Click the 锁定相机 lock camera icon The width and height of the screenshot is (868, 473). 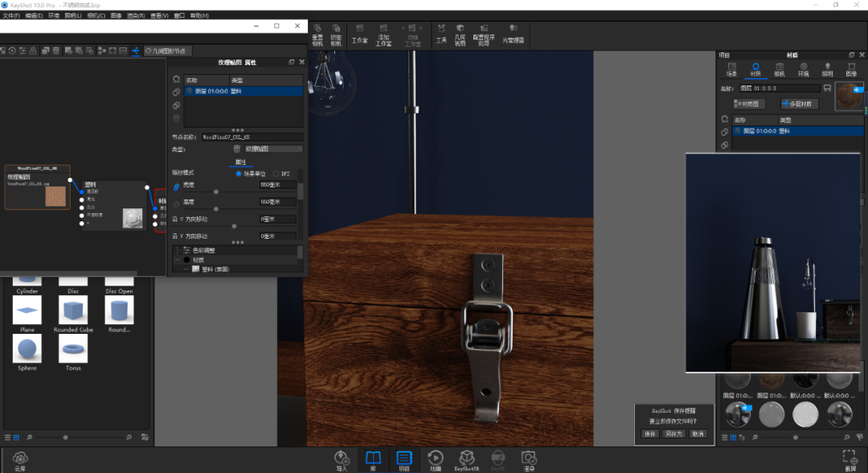pyautogui.click(x=336, y=35)
